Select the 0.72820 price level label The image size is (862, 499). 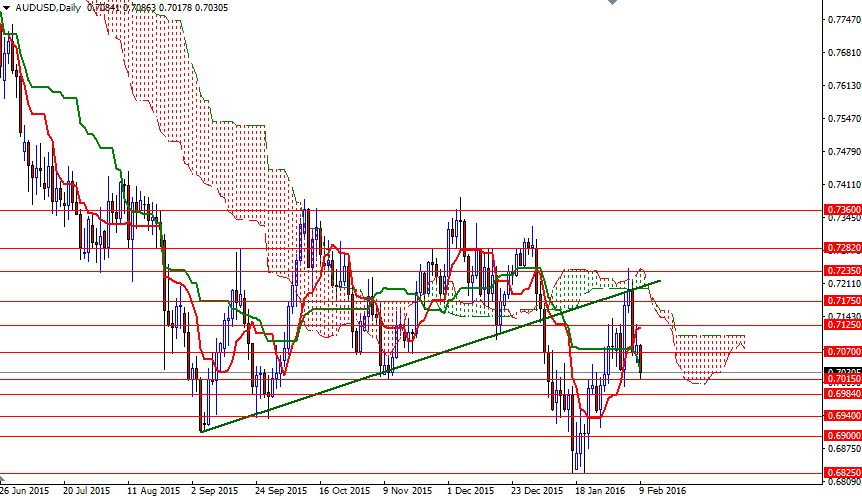point(843,248)
